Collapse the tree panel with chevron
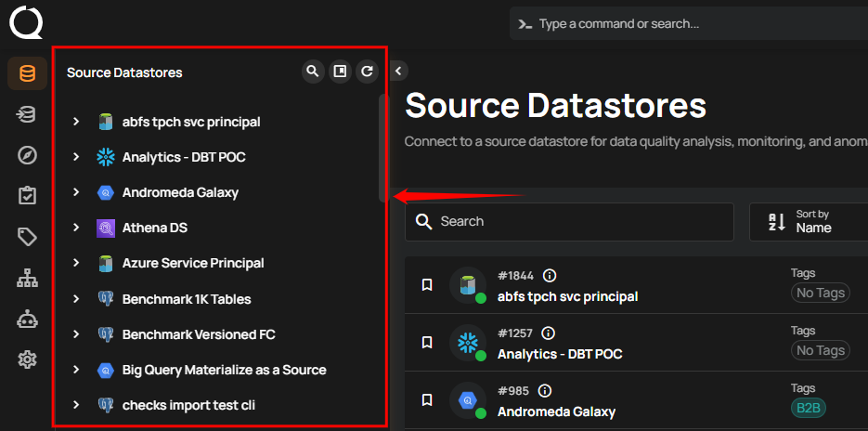 click(x=398, y=71)
